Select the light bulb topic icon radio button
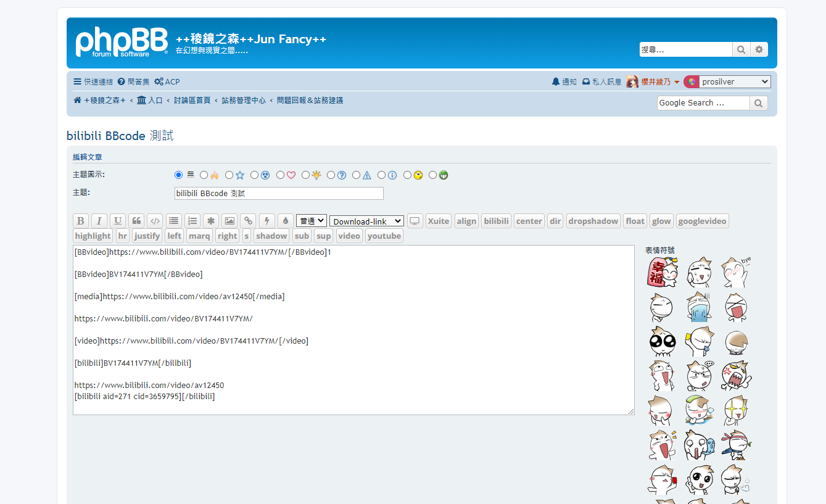The width and height of the screenshot is (826, 504). (x=306, y=175)
